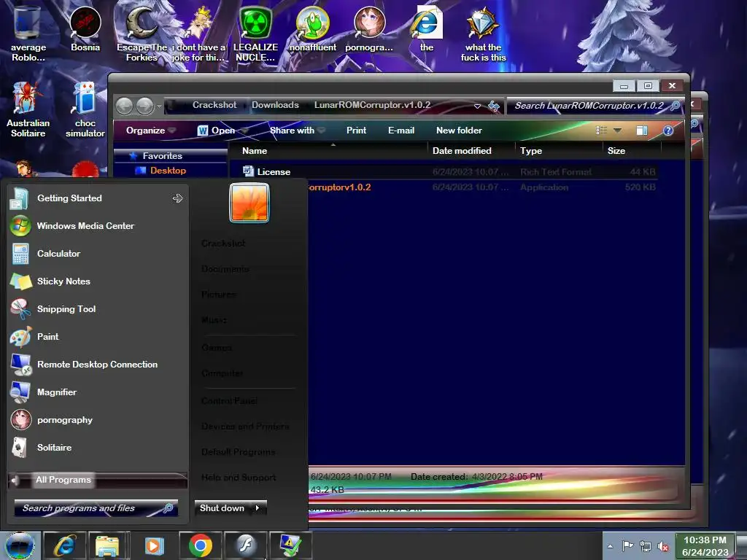Viewport: 747px width, 560px height.
Task: Expand the Organize dropdown menu
Action: tap(150, 131)
